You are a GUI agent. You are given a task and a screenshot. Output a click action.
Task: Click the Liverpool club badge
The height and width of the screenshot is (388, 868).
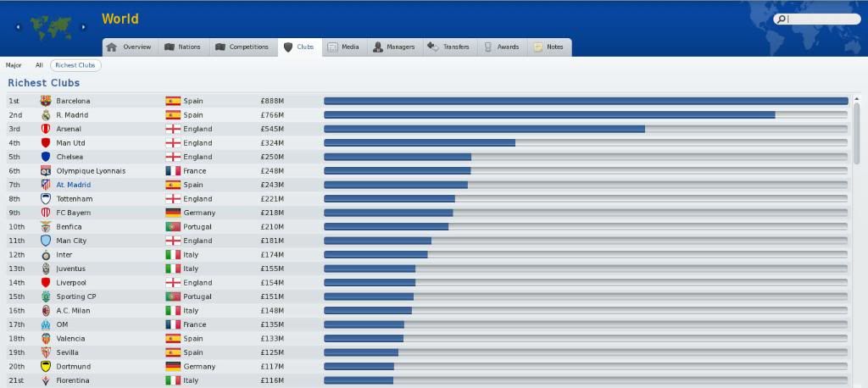pyautogui.click(x=46, y=283)
